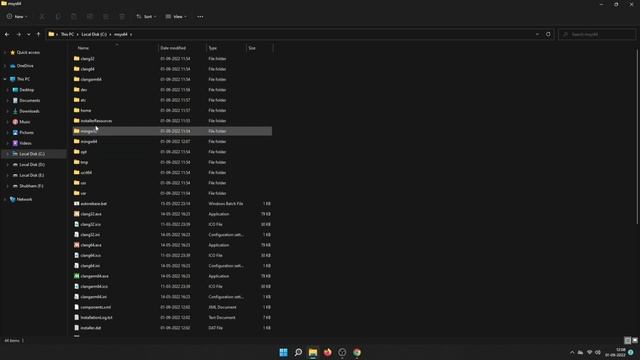Open the View dropdown
Screen dimensions: 640x360
[176, 17]
